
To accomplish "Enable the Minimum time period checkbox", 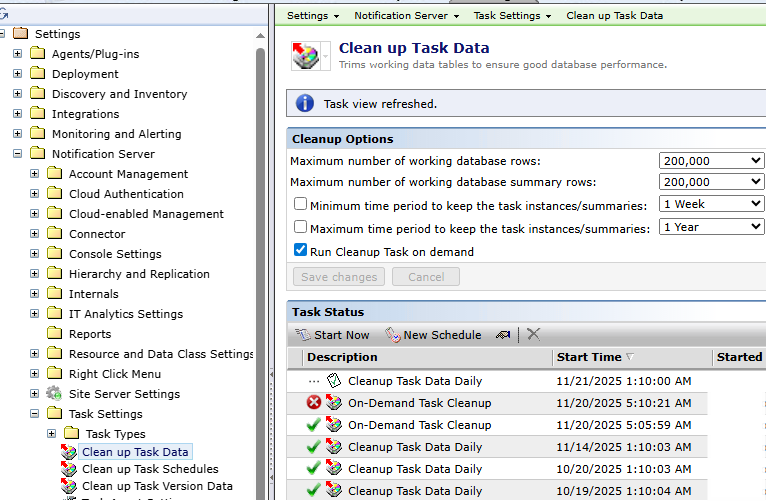I will 300,204.
